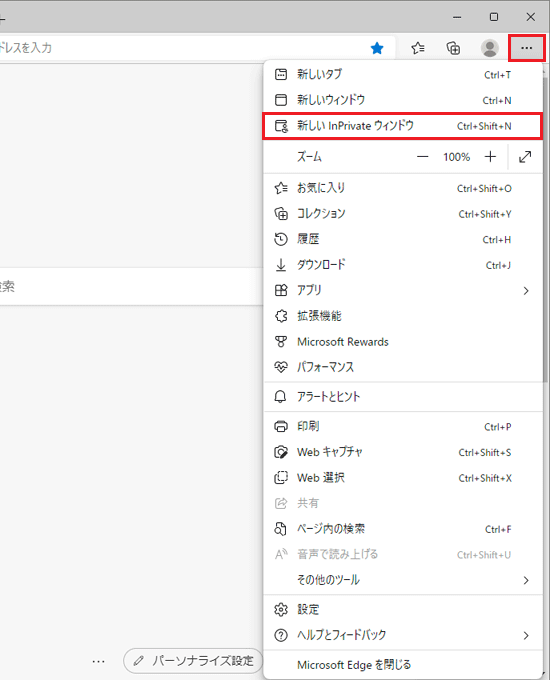Open アラートとヒント menu entry

tap(403, 397)
